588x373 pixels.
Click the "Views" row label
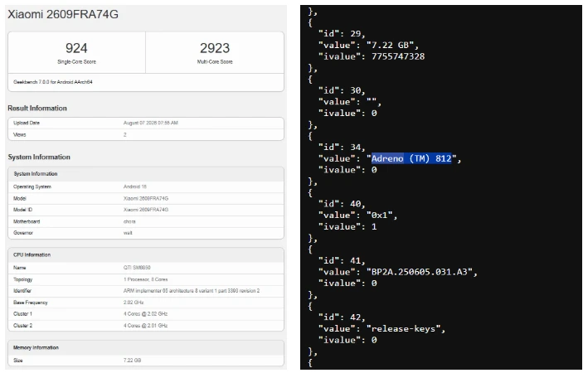[x=20, y=134]
